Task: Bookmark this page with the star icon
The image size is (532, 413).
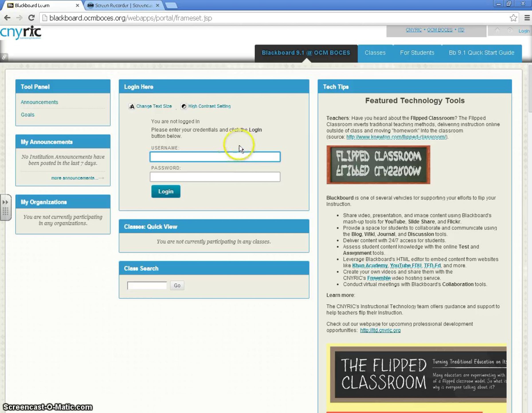Action: pyautogui.click(x=513, y=18)
